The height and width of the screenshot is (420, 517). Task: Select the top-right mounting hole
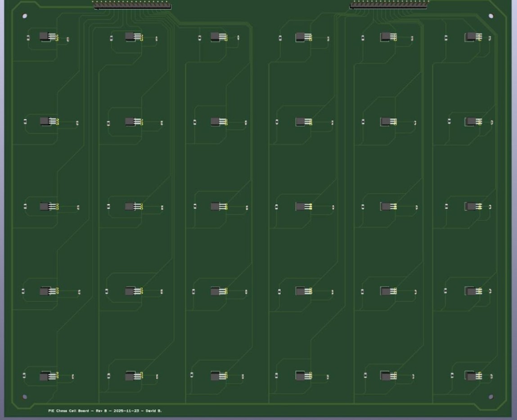tap(490, 16)
